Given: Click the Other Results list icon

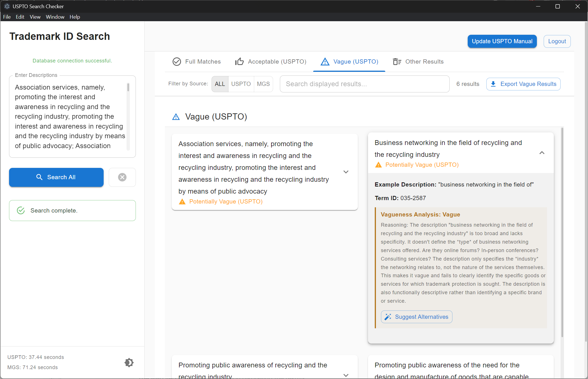Looking at the screenshot, I should [x=397, y=61].
